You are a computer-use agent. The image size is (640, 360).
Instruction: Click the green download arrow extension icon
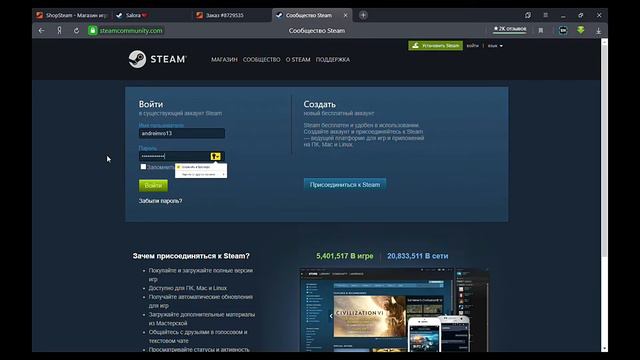tap(581, 30)
